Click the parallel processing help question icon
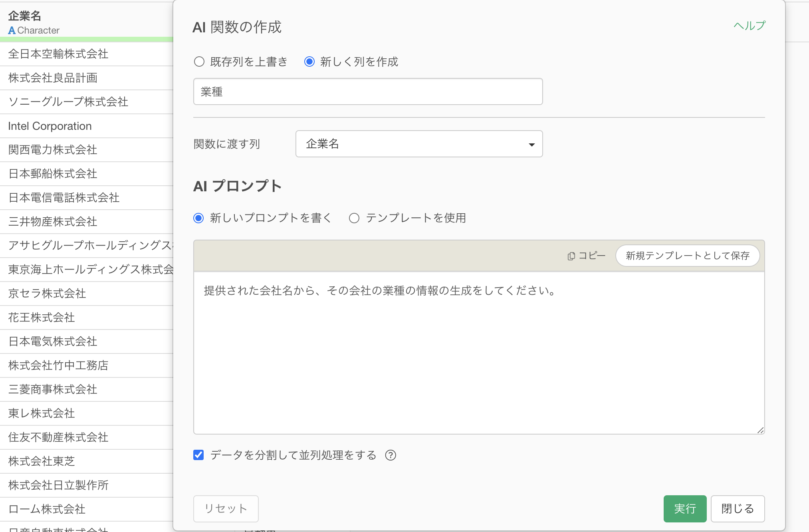The height and width of the screenshot is (532, 809). (391, 455)
